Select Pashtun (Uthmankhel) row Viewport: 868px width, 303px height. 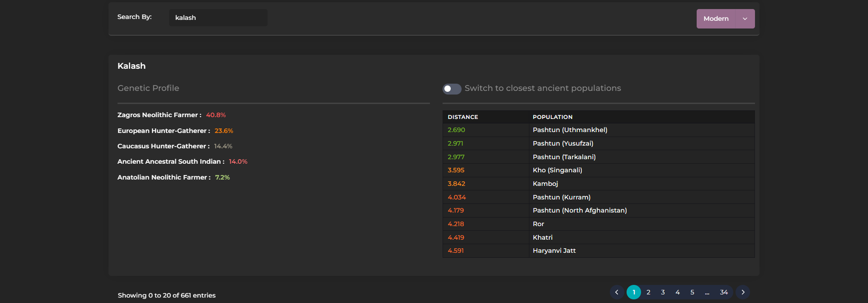[x=599, y=130]
